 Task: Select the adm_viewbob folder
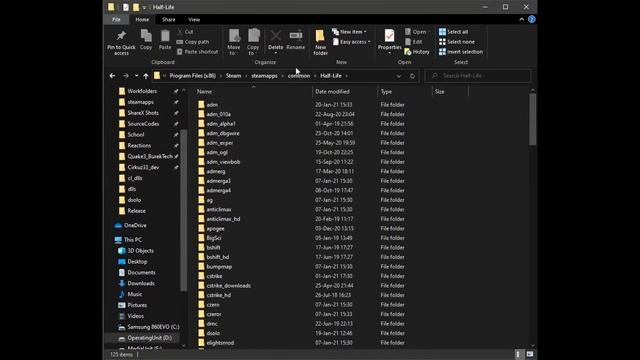[223, 162]
